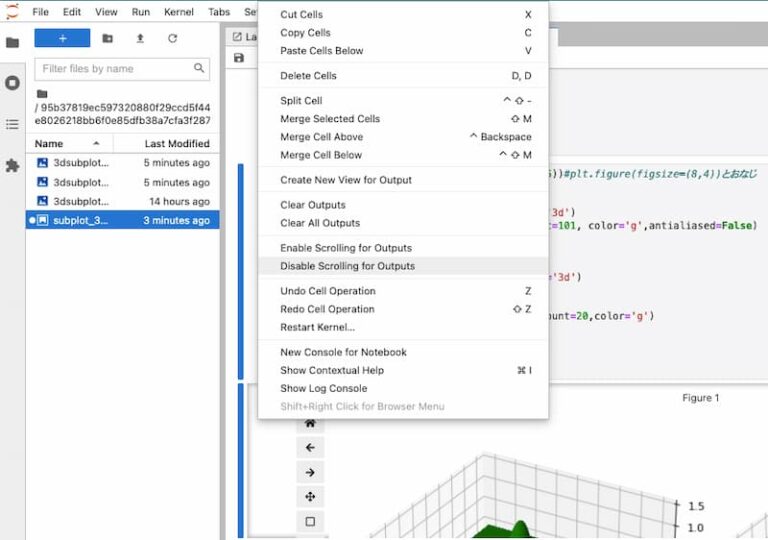Click the blue New Launcher plus button
This screenshot has width=768, height=540.
[x=62, y=38]
